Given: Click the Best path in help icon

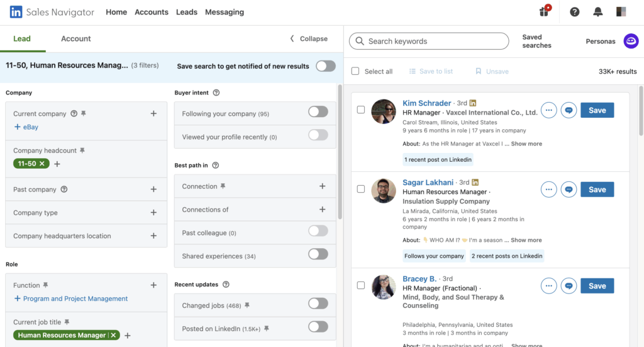Looking at the screenshot, I should click(216, 165).
